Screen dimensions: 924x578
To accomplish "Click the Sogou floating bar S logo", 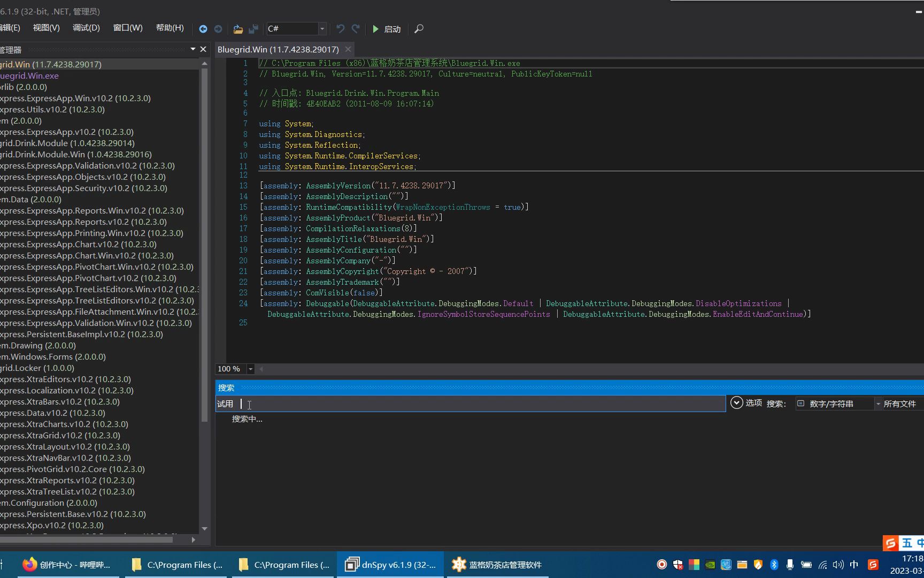I will pyautogui.click(x=891, y=543).
